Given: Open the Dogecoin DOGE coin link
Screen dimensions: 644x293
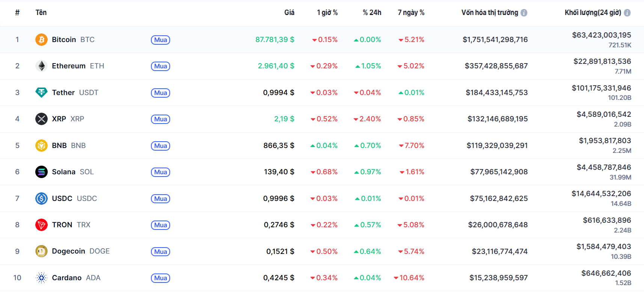Looking at the screenshot, I should point(81,251).
